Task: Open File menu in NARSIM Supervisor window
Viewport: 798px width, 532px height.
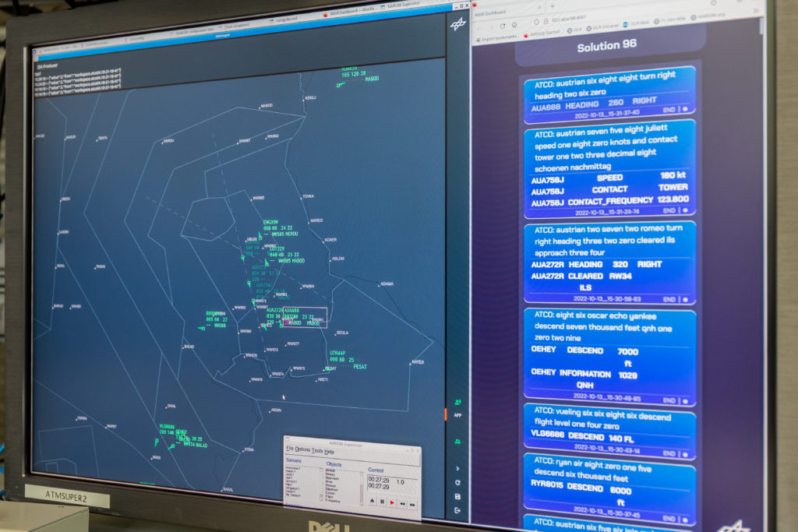Action: [290, 448]
